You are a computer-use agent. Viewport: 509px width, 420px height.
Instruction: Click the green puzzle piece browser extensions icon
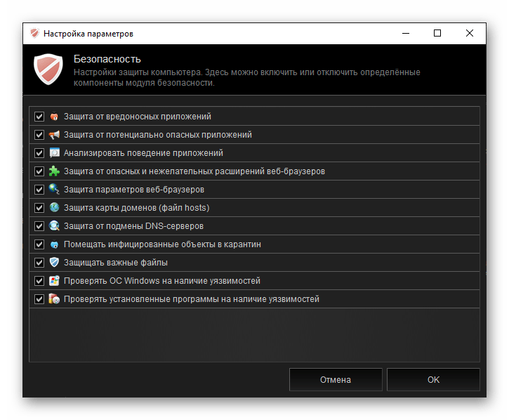coord(54,171)
